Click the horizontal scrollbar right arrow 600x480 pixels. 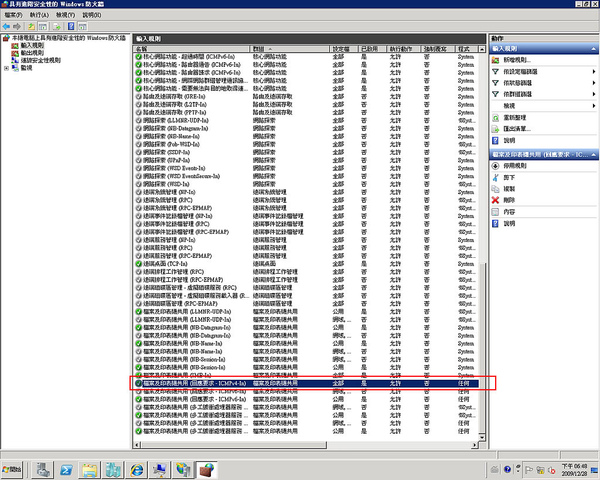click(475, 445)
